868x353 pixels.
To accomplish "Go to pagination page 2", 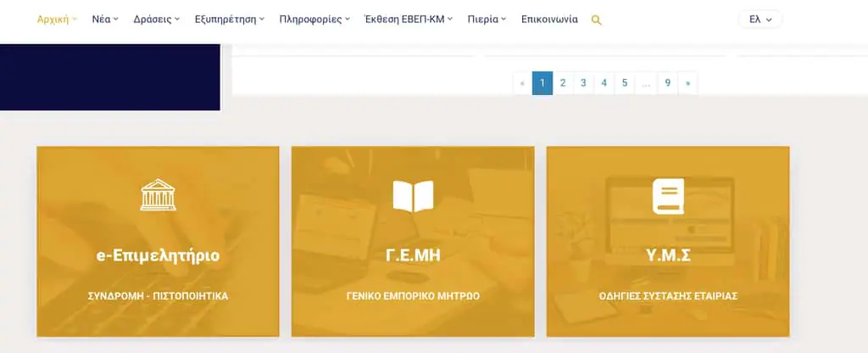I will 563,83.
